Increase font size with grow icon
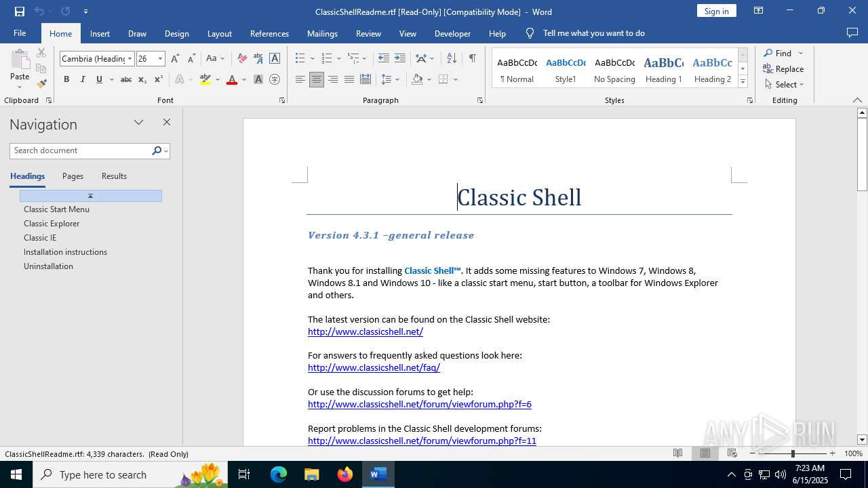This screenshot has height=488, width=868. click(x=176, y=58)
